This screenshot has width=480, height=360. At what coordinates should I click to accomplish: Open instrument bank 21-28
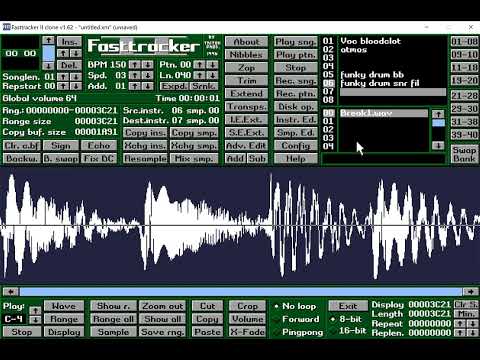click(x=465, y=96)
